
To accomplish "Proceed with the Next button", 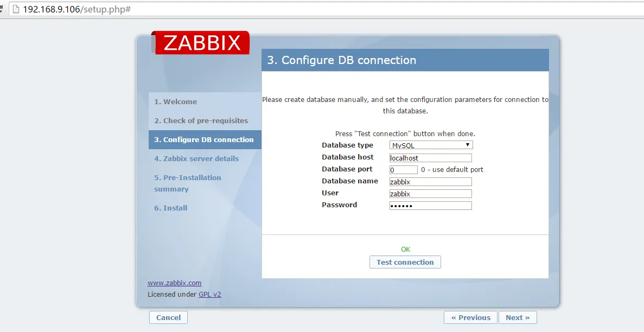I will tap(518, 317).
